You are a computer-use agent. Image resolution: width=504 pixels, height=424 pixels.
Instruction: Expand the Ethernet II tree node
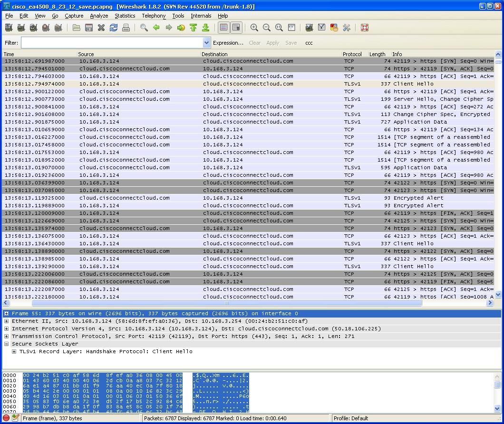(7, 321)
